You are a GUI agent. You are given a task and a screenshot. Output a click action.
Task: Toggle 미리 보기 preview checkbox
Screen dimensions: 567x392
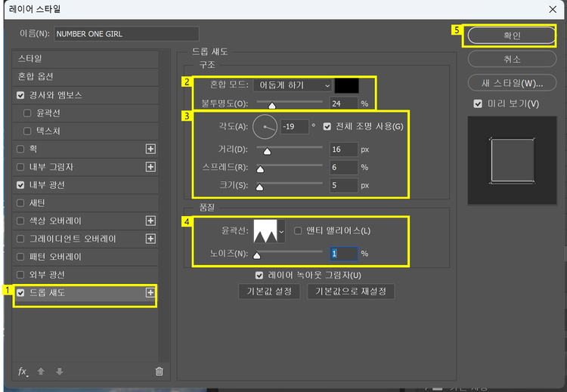coord(478,104)
